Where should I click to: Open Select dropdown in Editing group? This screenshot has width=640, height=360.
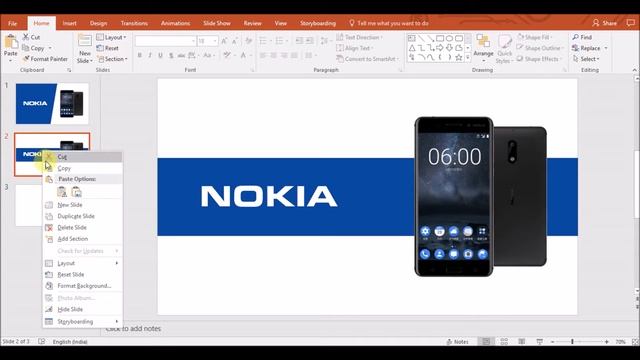pos(586,59)
